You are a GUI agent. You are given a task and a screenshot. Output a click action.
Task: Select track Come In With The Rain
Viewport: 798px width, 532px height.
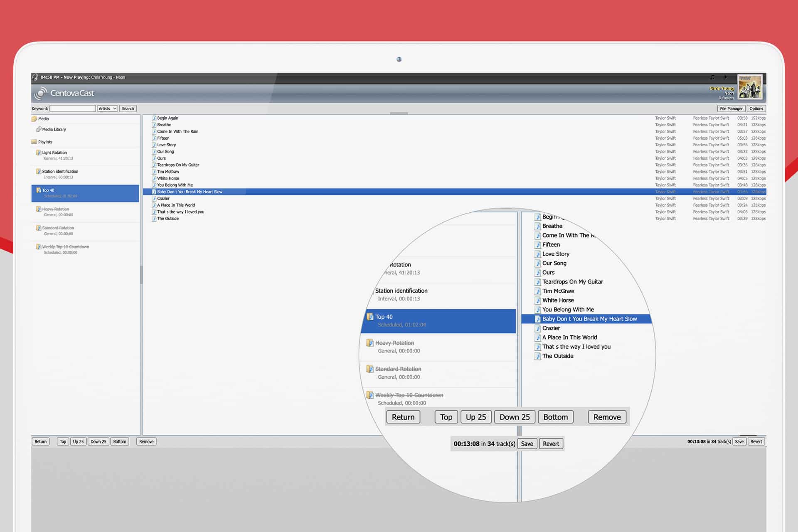click(178, 131)
